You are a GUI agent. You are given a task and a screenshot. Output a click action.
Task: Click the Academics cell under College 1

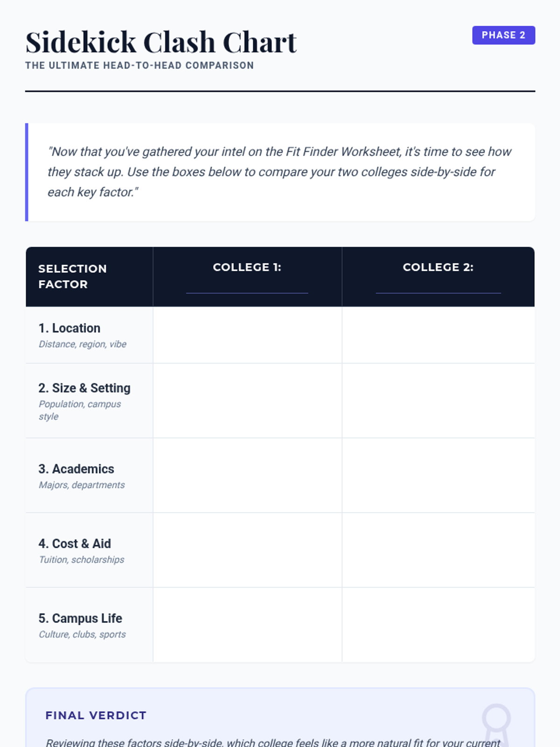click(247, 475)
